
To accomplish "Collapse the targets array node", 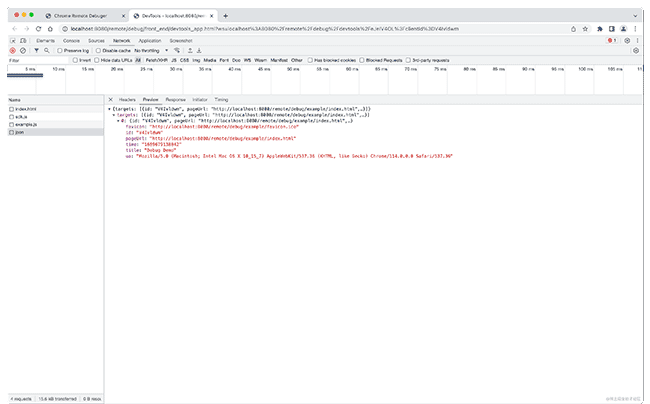I will tap(114, 115).
